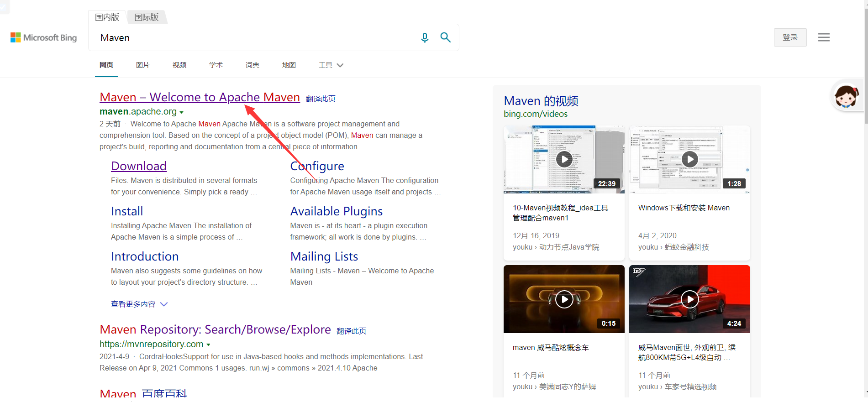Click the https://mvnrepository.com green URL
The image size is (868, 402).
tap(151, 344)
